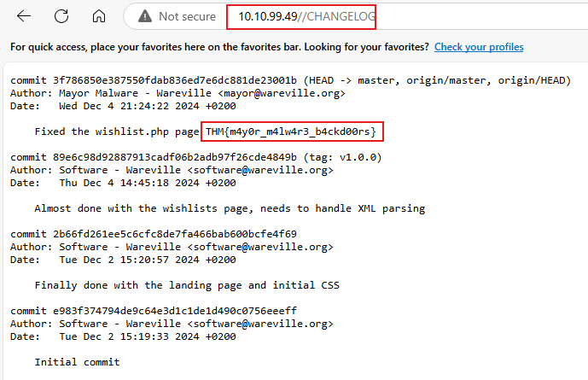The image size is (588, 380).
Task: Reload the page with refresh icon
Action: pyautogui.click(x=61, y=16)
